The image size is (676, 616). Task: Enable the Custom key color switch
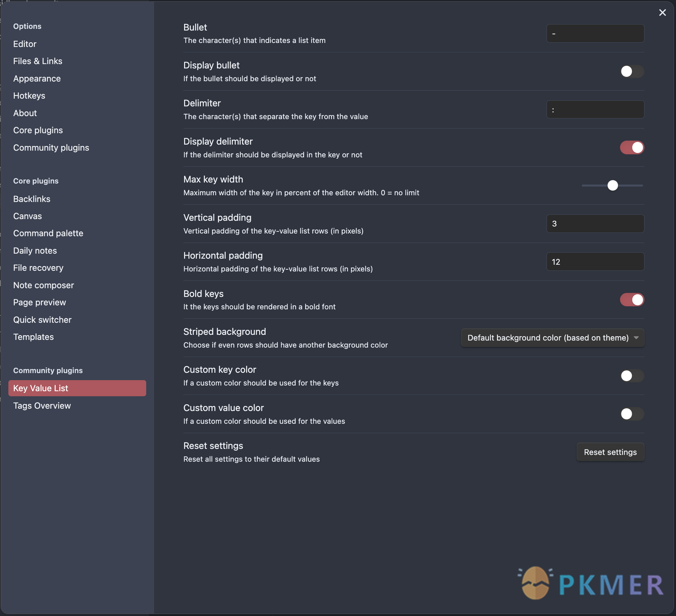pyautogui.click(x=632, y=376)
